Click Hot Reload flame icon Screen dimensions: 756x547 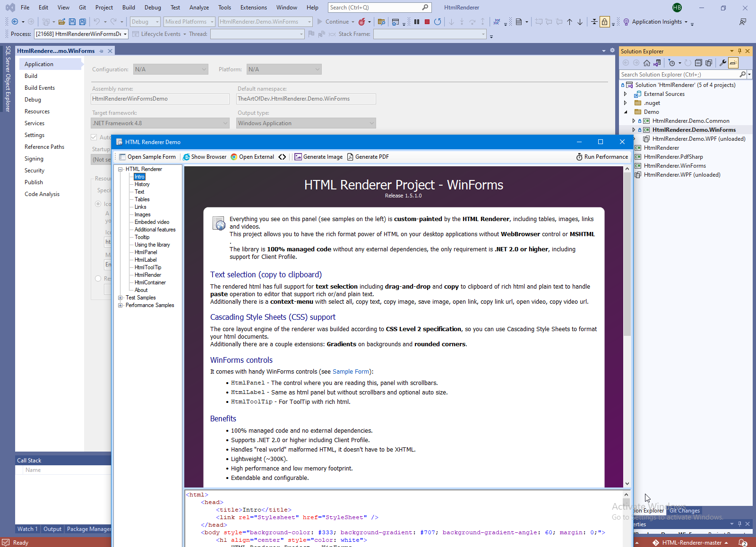362,22
